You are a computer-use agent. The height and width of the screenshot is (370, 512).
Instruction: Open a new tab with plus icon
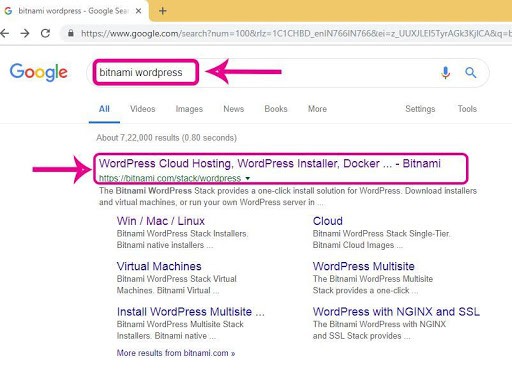pyautogui.click(x=162, y=11)
